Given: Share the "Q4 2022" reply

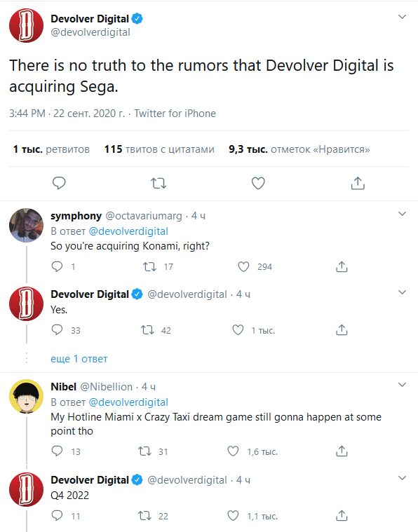Looking at the screenshot, I should point(342,515).
